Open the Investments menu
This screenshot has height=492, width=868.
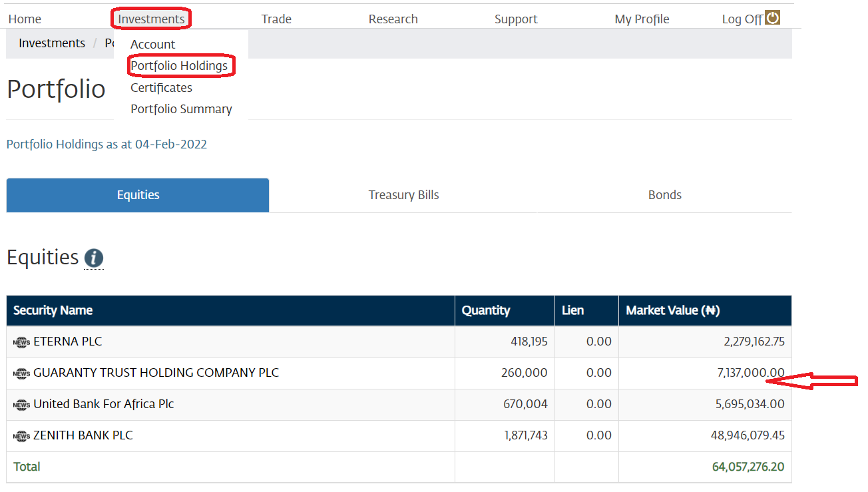click(x=151, y=19)
